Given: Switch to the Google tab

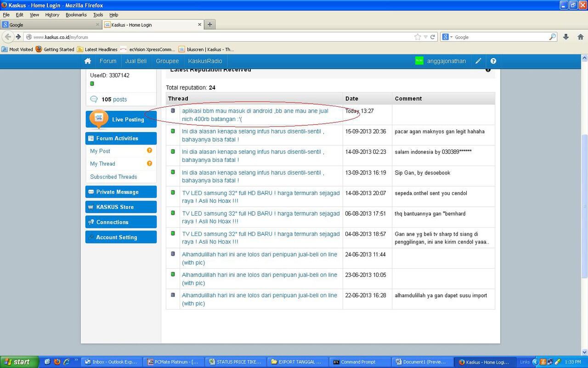Looking at the screenshot, I should pos(51,25).
